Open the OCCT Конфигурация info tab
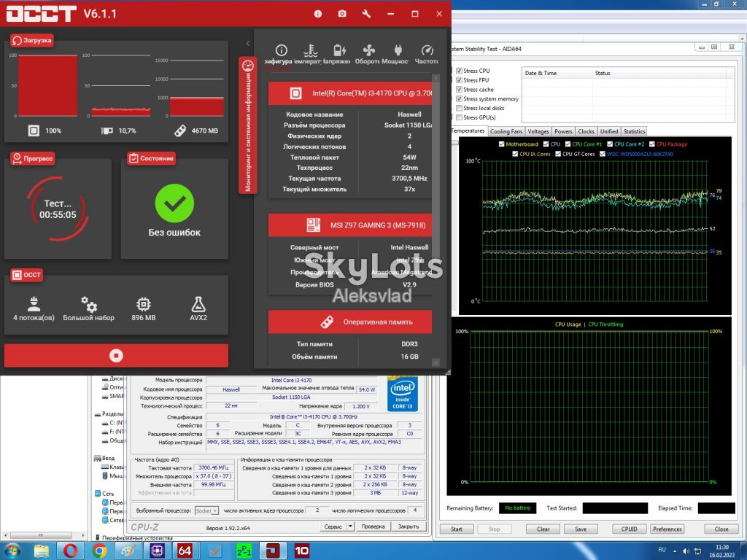The width and height of the screenshot is (747, 560). [x=279, y=54]
